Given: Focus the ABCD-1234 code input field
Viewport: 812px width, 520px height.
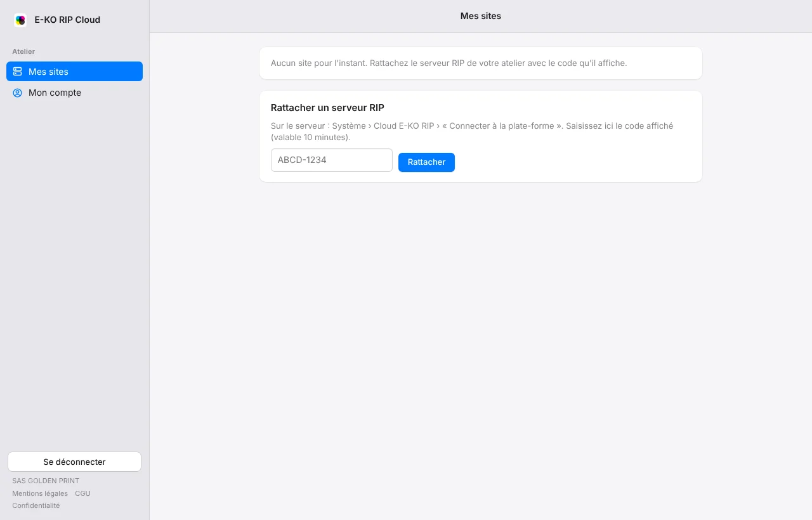Looking at the screenshot, I should 332,160.
